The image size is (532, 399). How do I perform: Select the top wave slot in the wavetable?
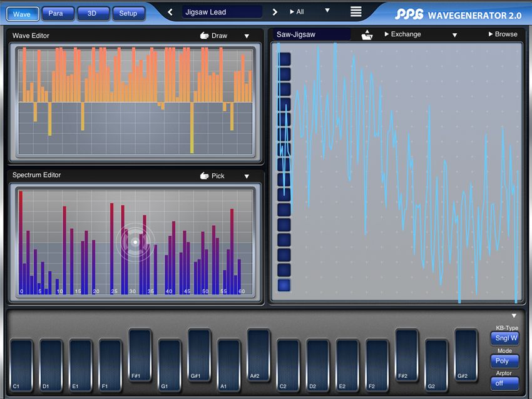coord(284,59)
